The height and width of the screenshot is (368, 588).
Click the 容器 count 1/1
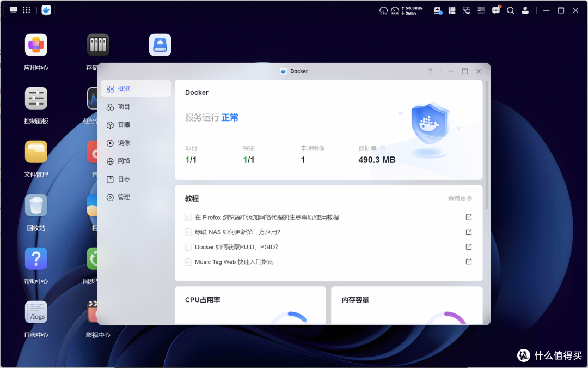click(249, 160)
